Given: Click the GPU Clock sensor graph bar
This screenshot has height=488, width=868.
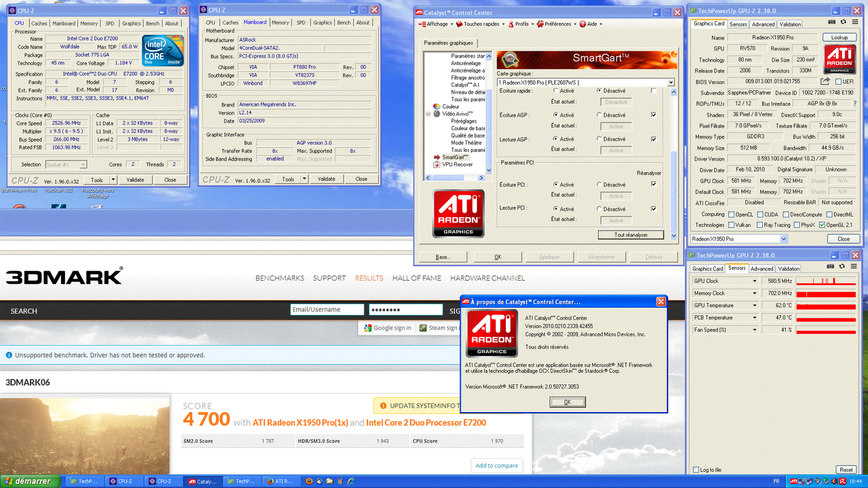Looking at the screenshot, I should [x=825, y=281].
